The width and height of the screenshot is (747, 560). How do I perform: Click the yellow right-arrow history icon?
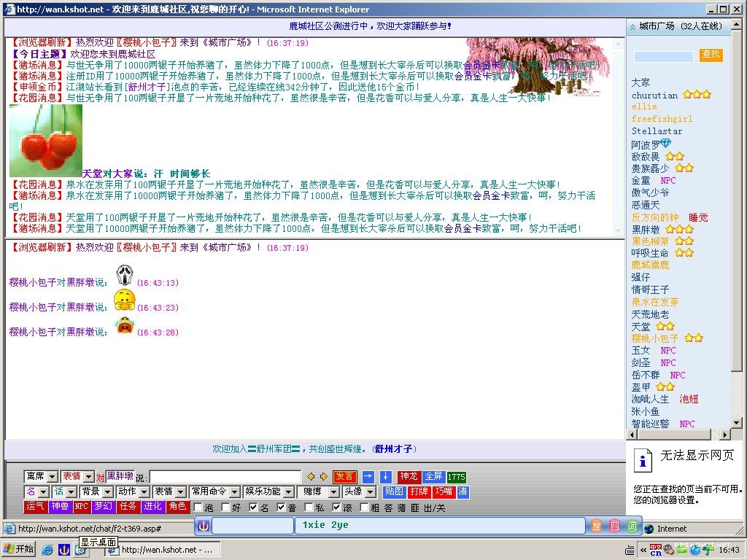pyautogui.click(x=323, y=477)
